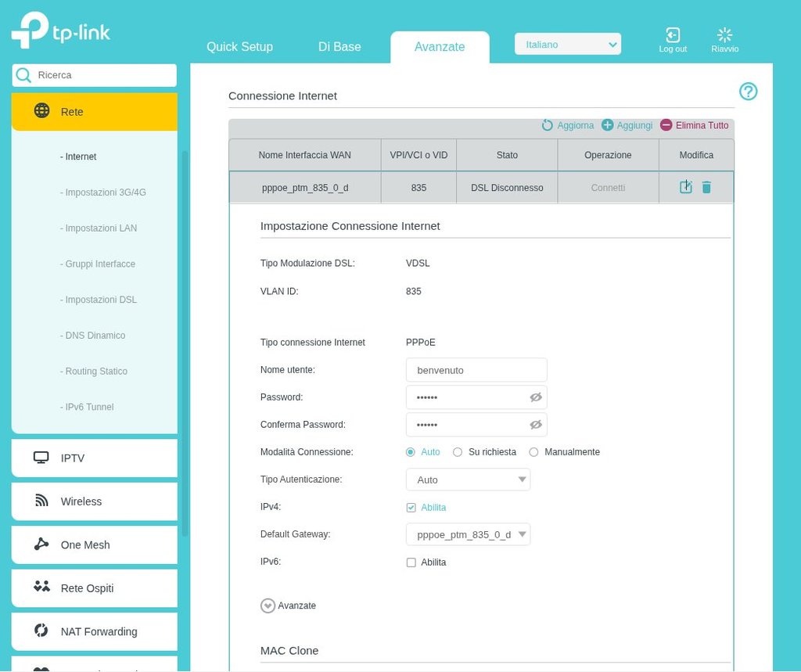The width and height of the screenshot is (801, 672).
Task: Expand the Avanzate section
Action: point(268,606)
